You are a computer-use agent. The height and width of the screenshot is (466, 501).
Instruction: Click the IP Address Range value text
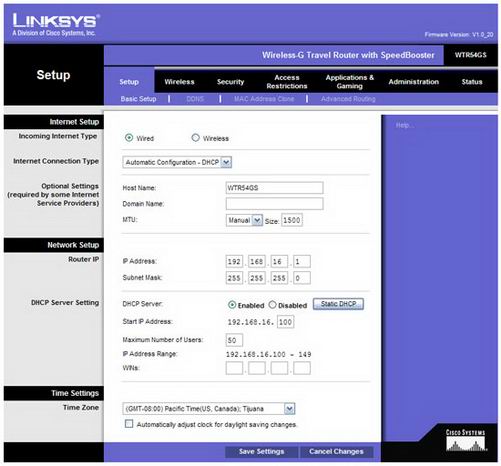269,355
